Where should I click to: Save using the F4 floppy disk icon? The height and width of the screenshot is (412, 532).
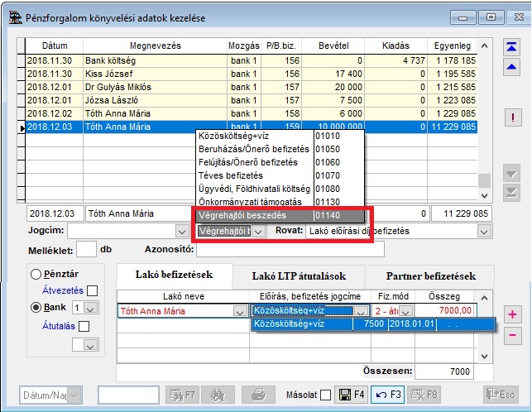tap(351, 395)
